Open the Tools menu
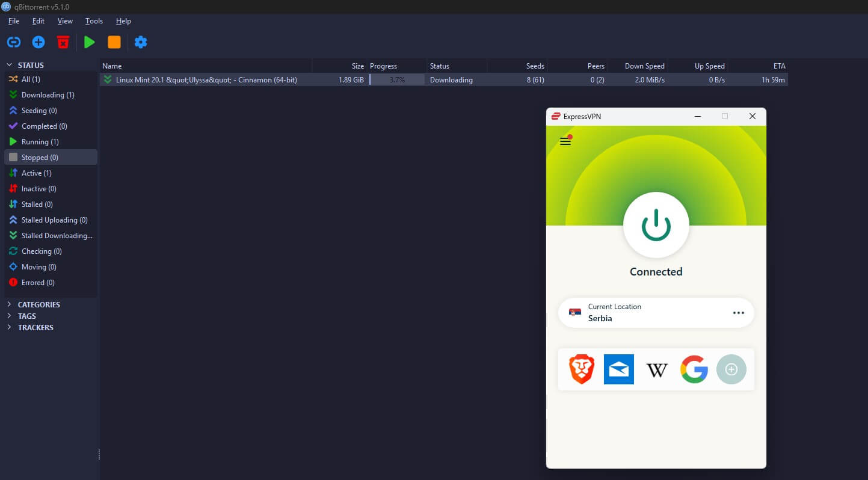The width and height of the screenshot is (868, 480). tap(93, 20)
